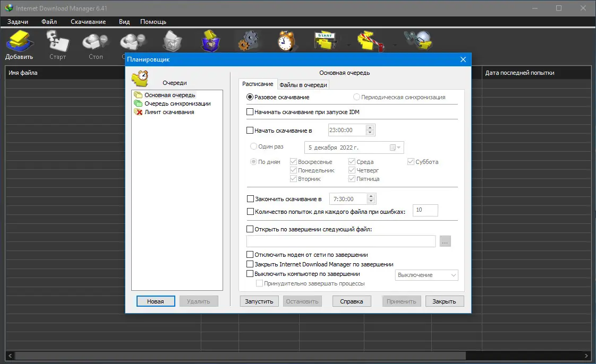Select the Расписание tab
596x364 pixels.
[x=258, y=84]
